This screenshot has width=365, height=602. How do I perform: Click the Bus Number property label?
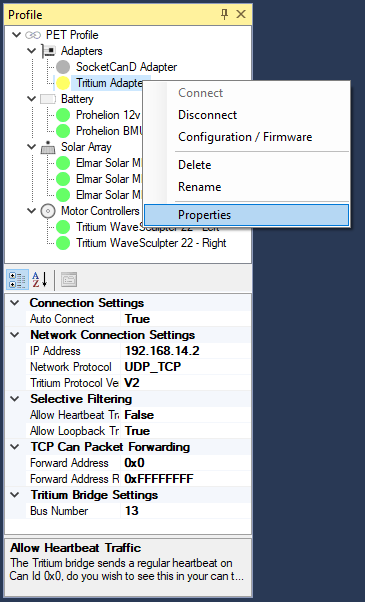click(59, 511)
